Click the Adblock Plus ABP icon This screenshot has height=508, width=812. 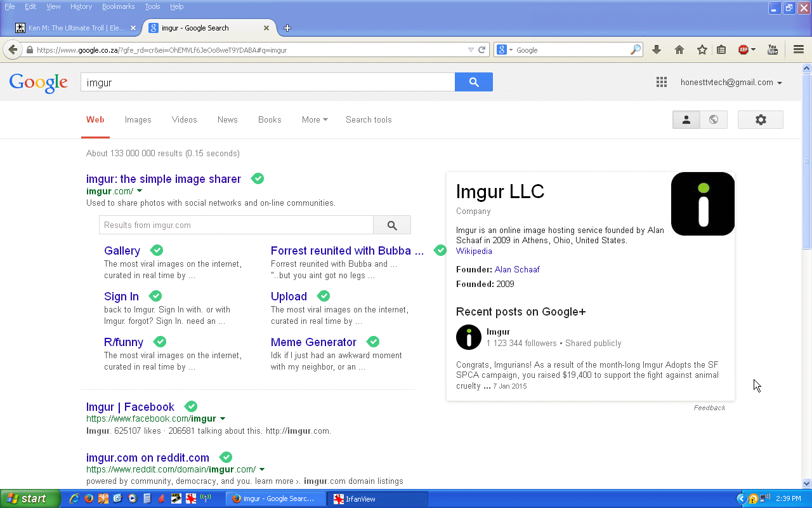point(743,50)
